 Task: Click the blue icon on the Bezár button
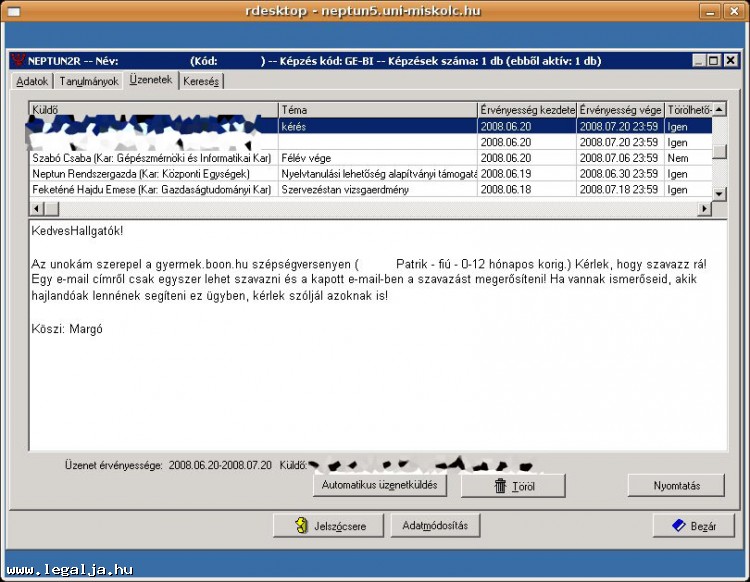click(x=678, y=526)
